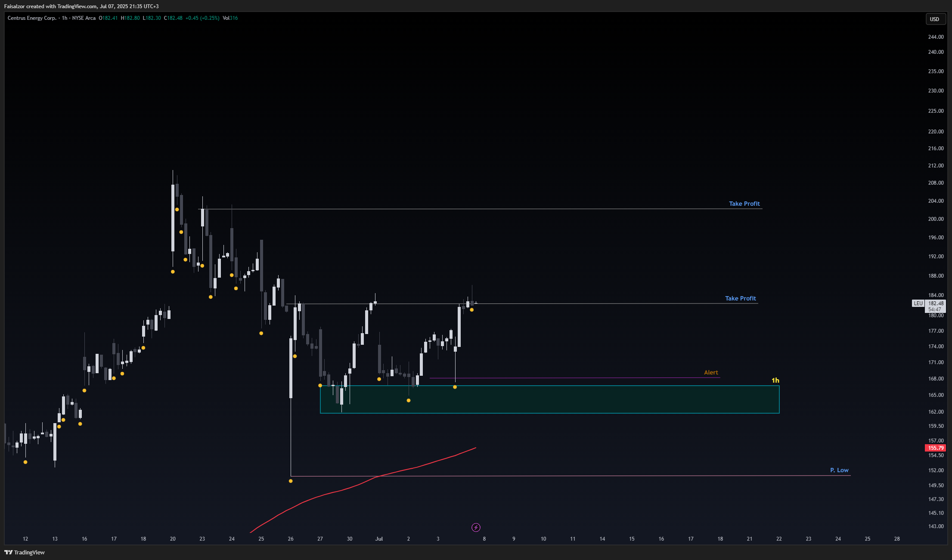Click date axis label 12
Image resolution: width=952 pixels, height=560 pixels.
tap(25, 539)
